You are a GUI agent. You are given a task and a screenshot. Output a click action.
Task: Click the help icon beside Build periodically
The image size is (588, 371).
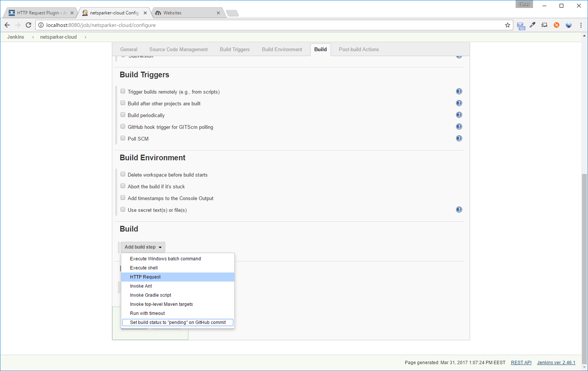459,115
